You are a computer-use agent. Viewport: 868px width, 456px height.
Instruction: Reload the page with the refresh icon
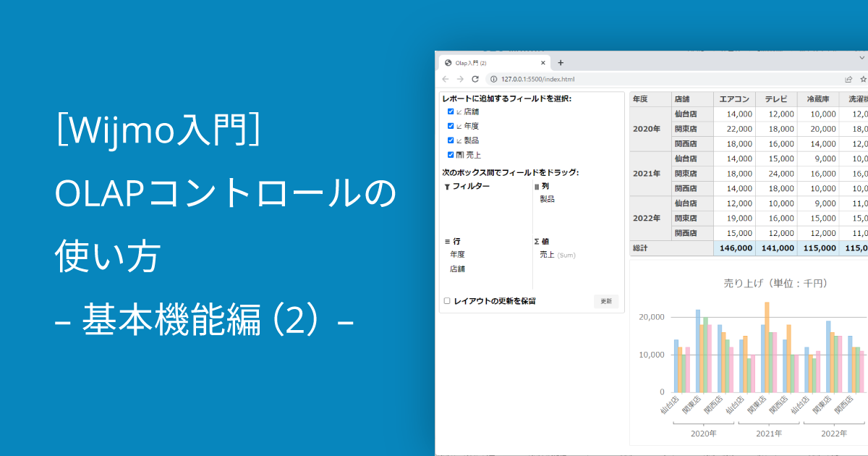pos(475,79)
